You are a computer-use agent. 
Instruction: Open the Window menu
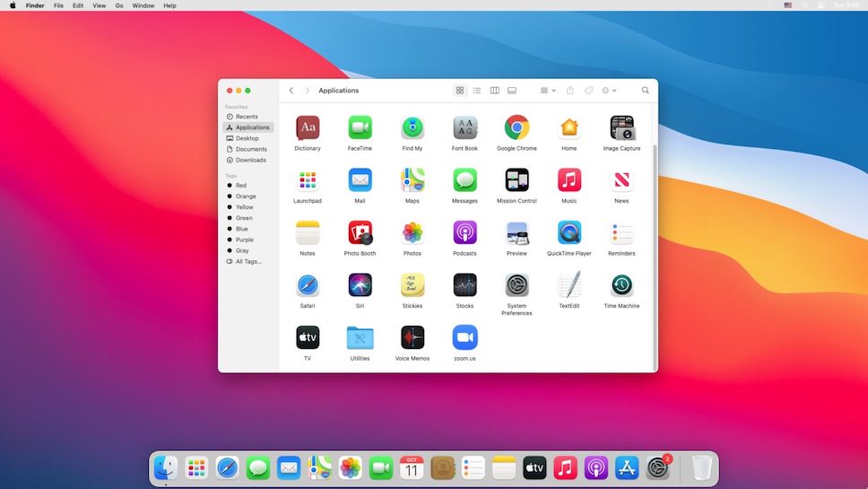143,5
